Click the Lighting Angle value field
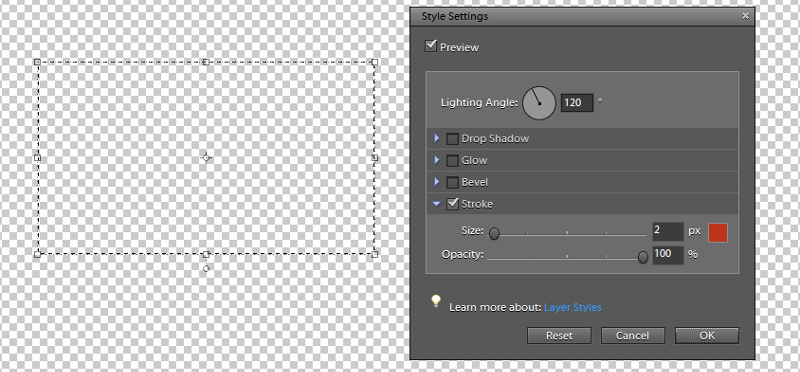 [x=577, y=103]
